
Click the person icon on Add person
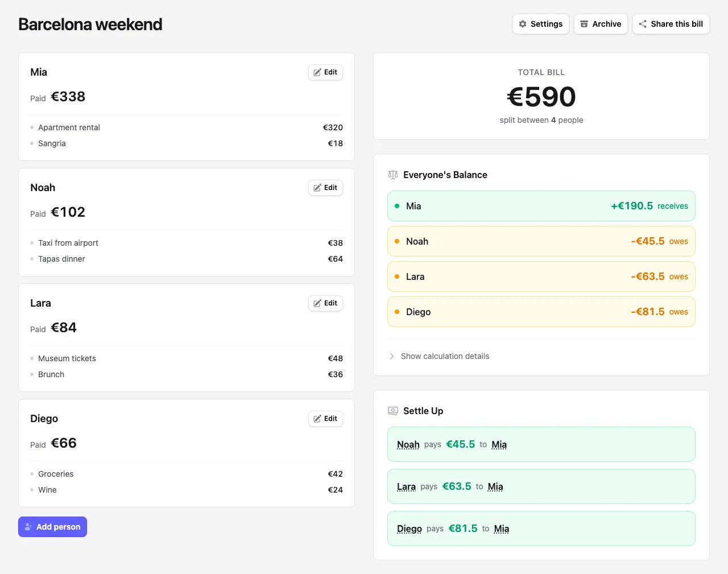coord(28,527)
